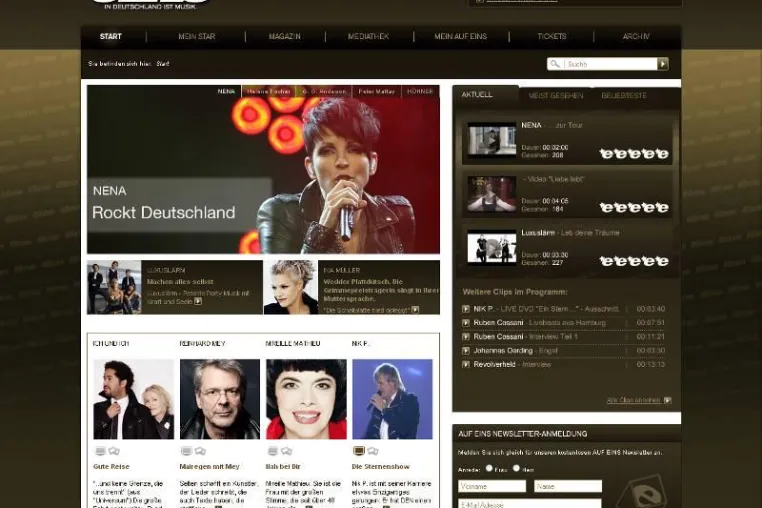Rate the Luxuslärm Leb deine Träume video
The height and width of the screenshot is (508, 762).
634,261
